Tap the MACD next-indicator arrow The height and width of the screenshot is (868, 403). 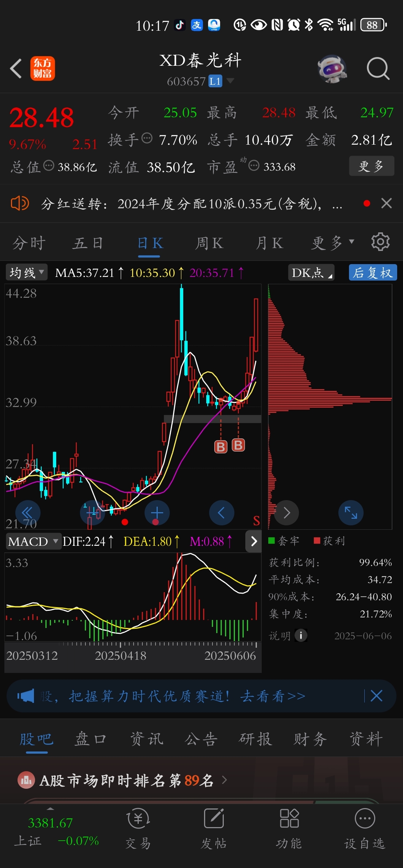[254, 541]
